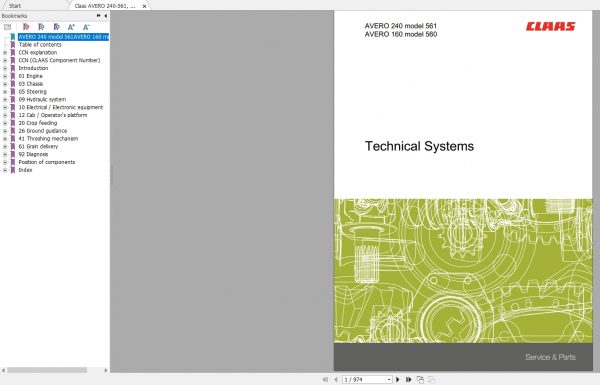Image resolution: width=600 pixels, height=385 pixels.
Task: Click the next view icon in navigation bar
Action: point(432,379)
